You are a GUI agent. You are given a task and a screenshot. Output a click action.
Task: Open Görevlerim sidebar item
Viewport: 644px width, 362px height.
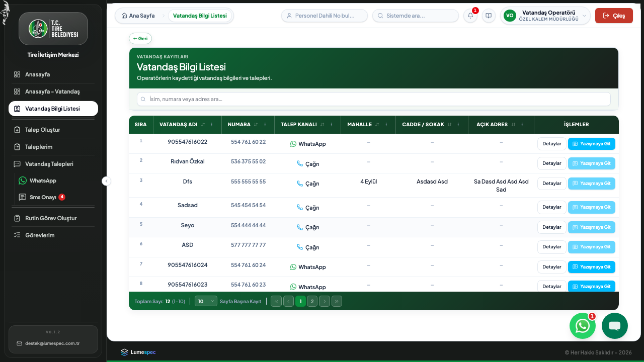pyautogui.click(x=53, y=235)
